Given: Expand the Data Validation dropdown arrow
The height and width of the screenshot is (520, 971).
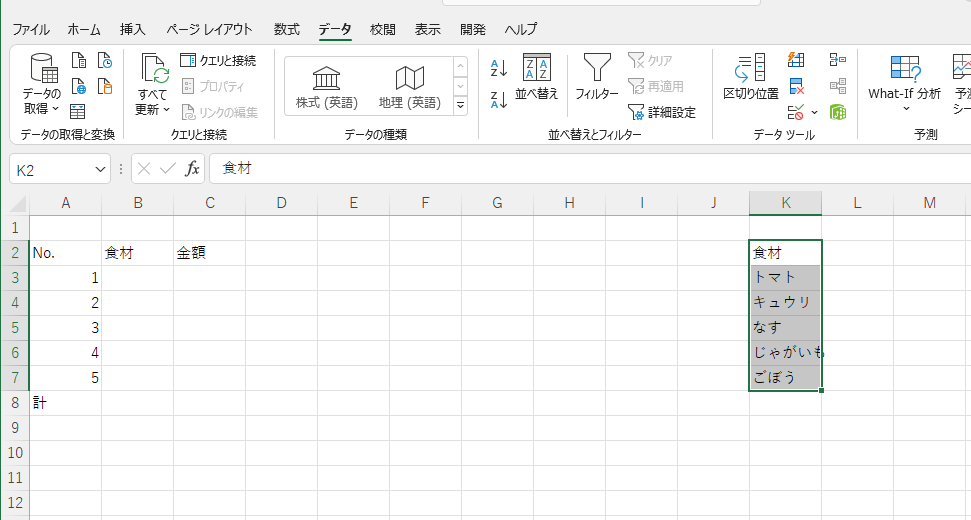Looking at the screenshot, I should click(814, 113).
